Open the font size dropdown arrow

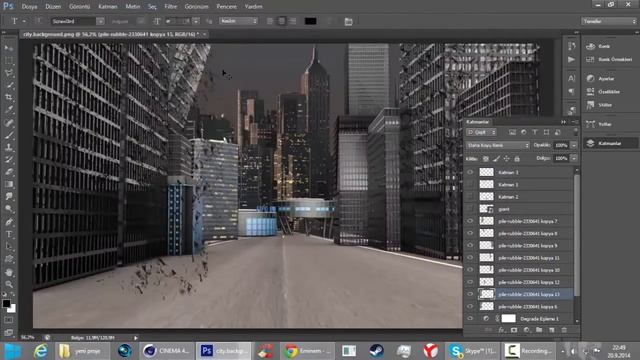(x=196, y=21)
